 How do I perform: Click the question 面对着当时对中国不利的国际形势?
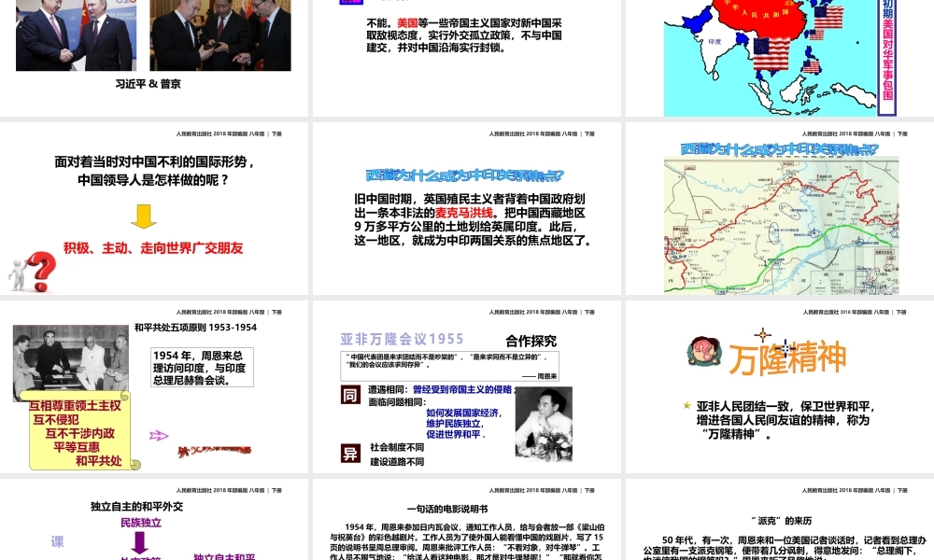point(154,171)
